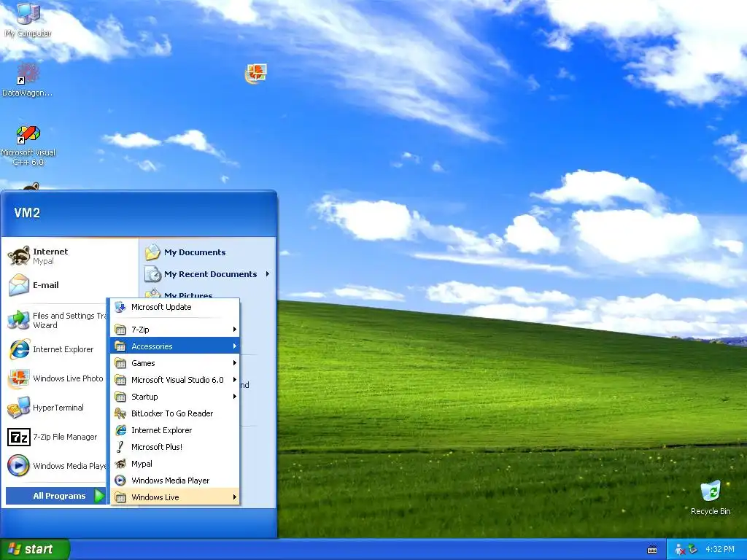This screenshot has width=747, height=560.
Task: Click the Mypal subtitle under Internet
Action: tap(43, 261)
